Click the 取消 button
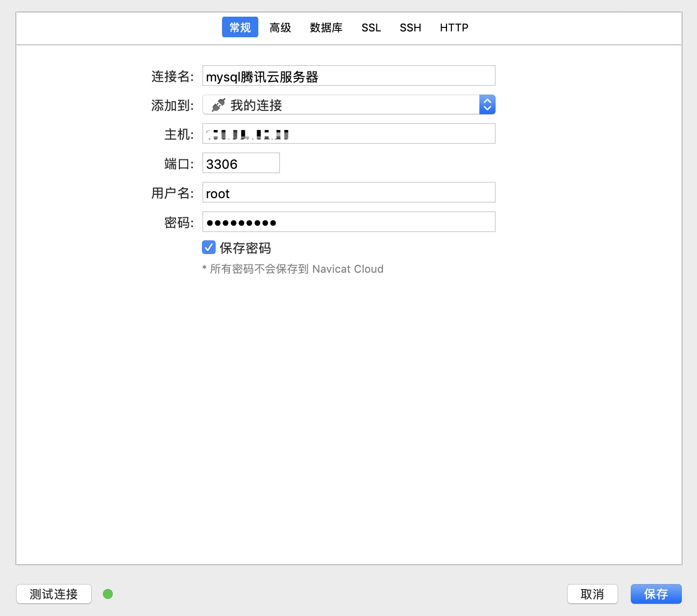Screen dimensions: 697x616 pos(592,593)
